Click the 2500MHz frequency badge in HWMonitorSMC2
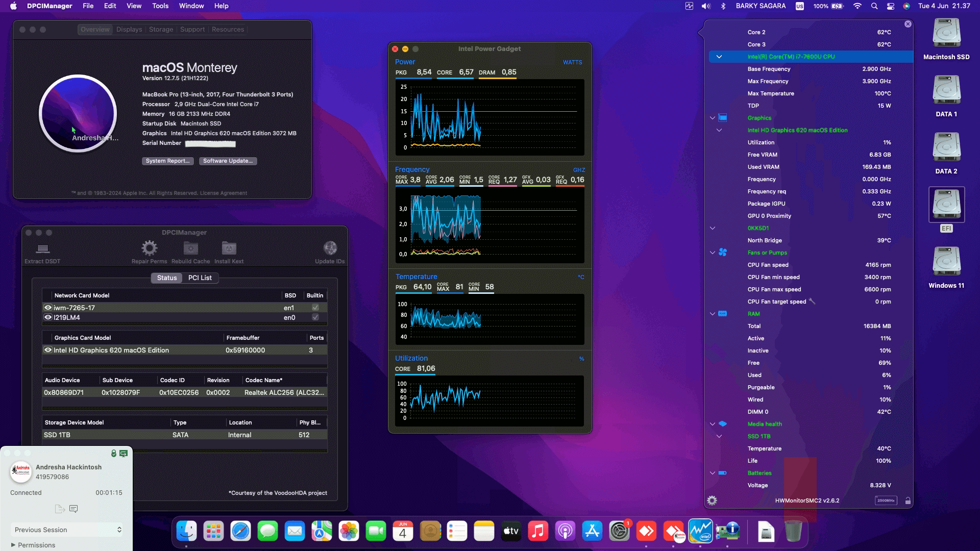This screenshot has height=551, width=980. point(886,500)
